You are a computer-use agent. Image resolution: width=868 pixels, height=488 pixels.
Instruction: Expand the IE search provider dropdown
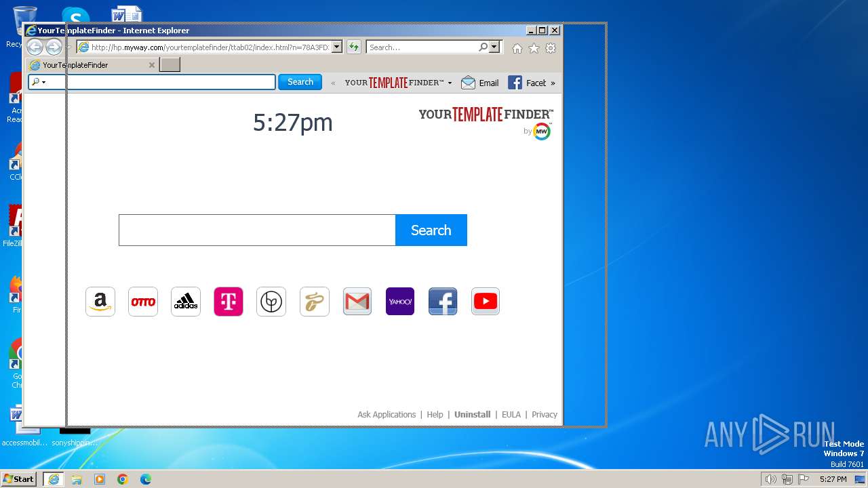click(494, 47)
